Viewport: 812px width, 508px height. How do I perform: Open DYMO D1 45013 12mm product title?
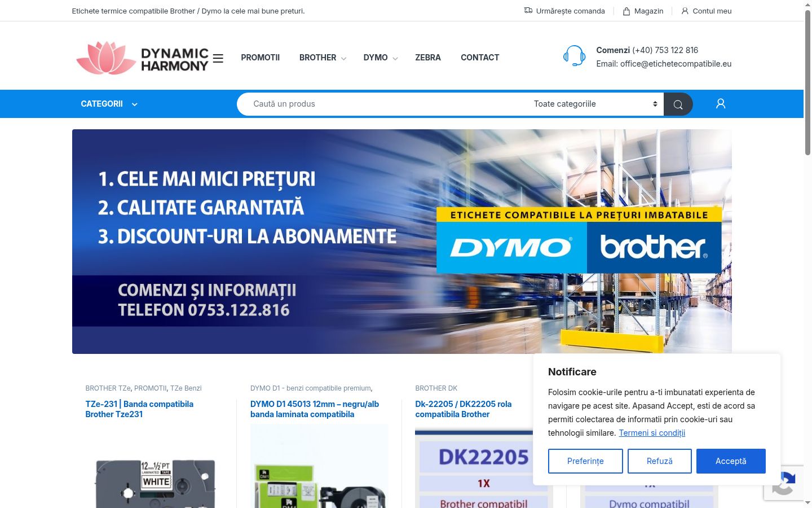315,409
